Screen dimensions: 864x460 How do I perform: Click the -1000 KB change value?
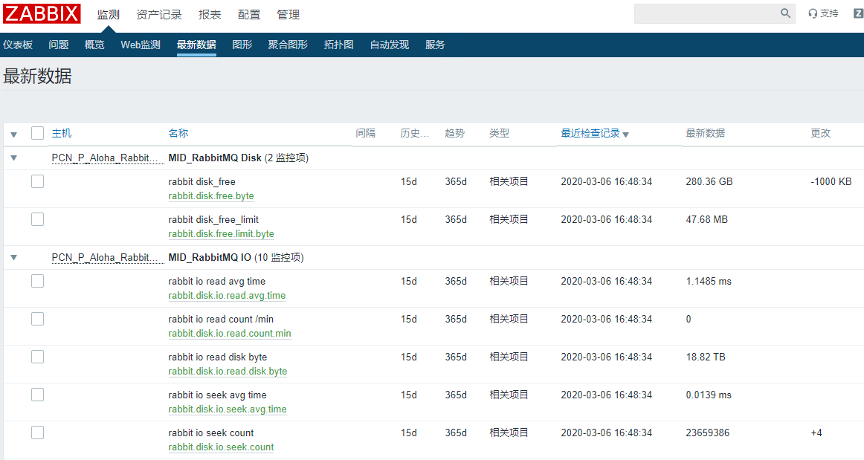831,182
